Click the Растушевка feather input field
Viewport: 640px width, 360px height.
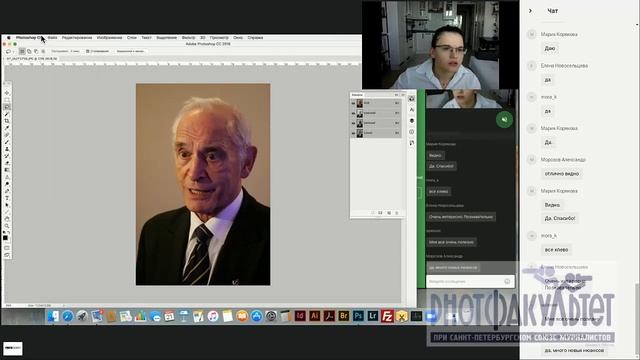(x=75, y=51)
